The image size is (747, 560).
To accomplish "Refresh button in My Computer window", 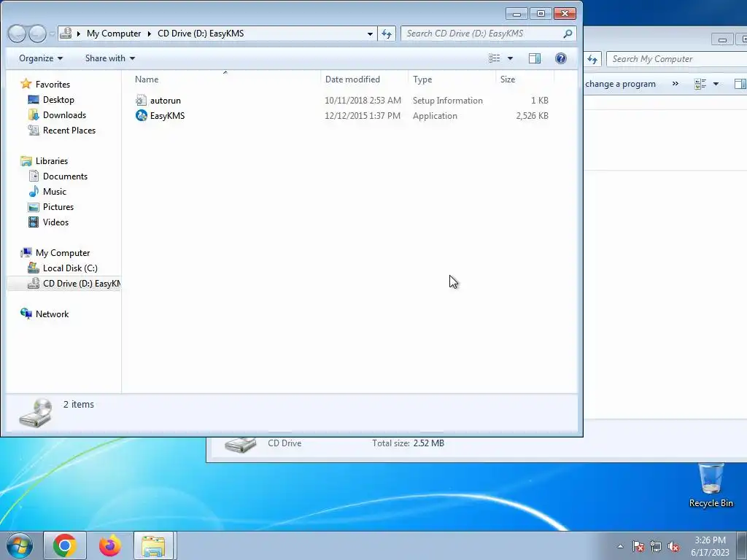I will point(592,59).
